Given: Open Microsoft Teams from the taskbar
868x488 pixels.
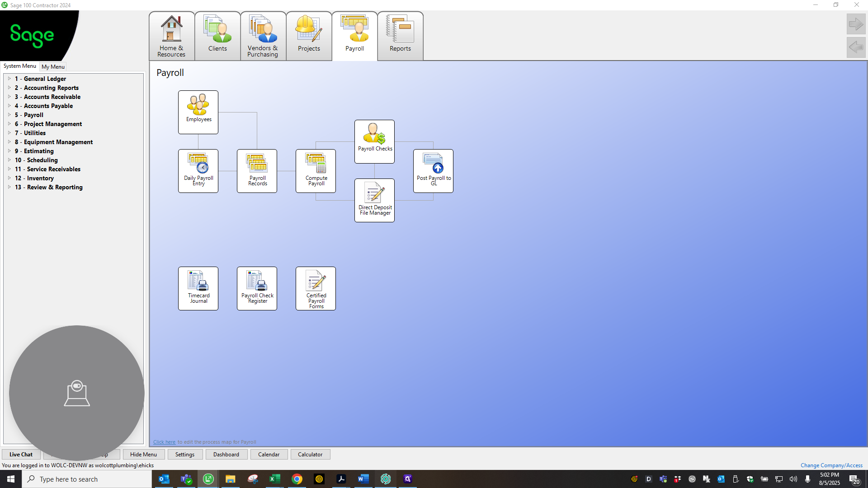Looking at the screenshot, I should [186, 479].
